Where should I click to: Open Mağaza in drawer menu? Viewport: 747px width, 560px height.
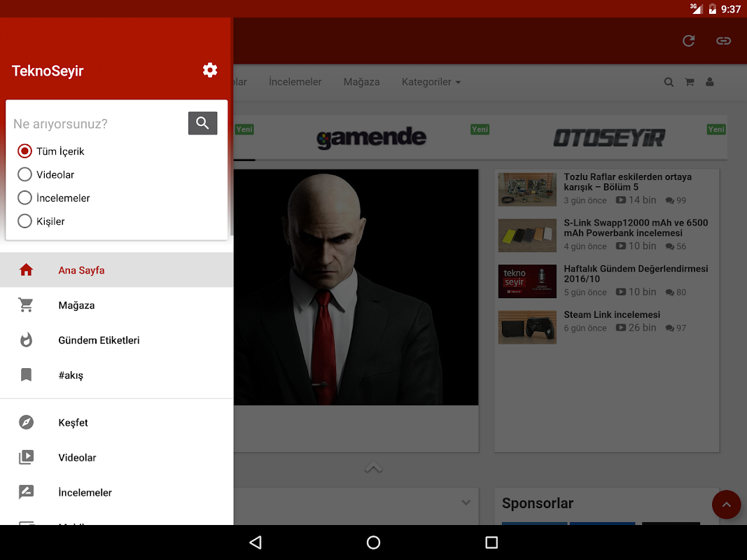point(117,304)
